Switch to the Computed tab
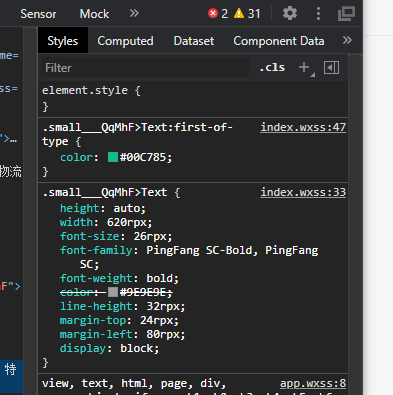Image resolution: width=393 pixels, height=395 pixels. coord(125,41)
